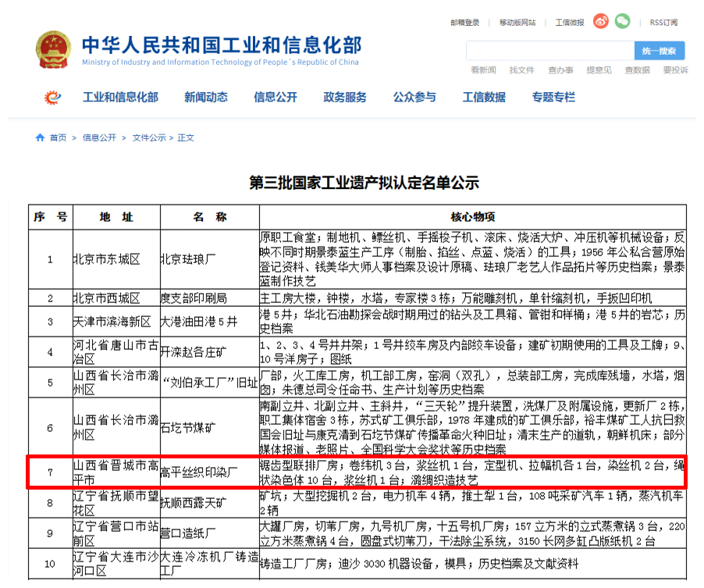Select 查办事 search shortcut
Viewport: 704px width, 588px height.
point(560,70)
